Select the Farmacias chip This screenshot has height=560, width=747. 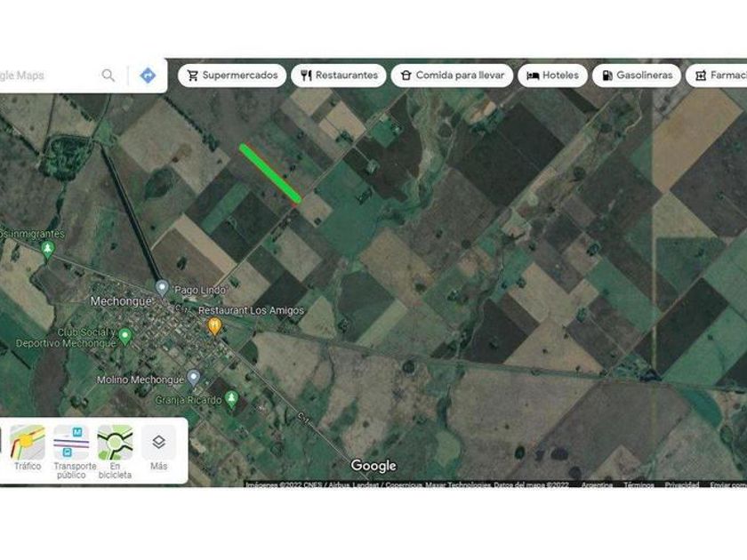[717, 76]
